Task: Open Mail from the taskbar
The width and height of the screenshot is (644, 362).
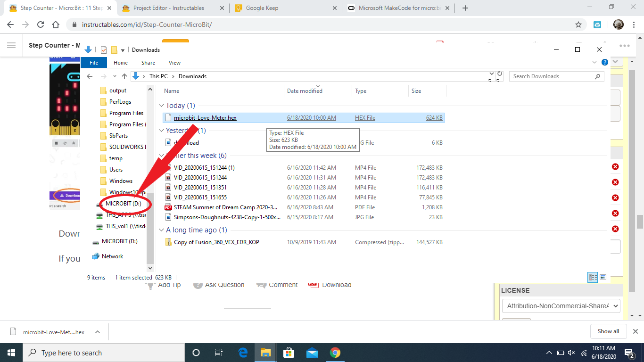Action: click(312, 353)
